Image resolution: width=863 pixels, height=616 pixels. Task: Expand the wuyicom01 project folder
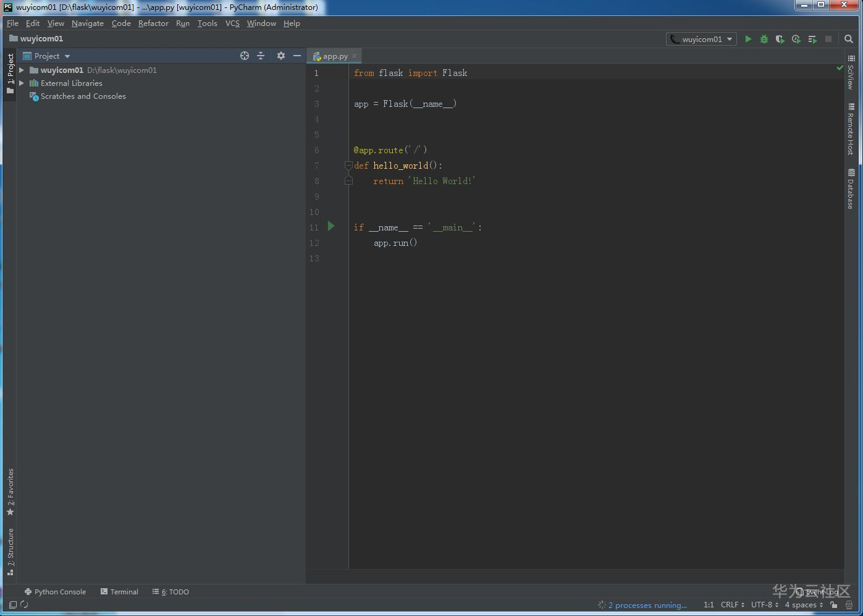[x=22, y=70]
